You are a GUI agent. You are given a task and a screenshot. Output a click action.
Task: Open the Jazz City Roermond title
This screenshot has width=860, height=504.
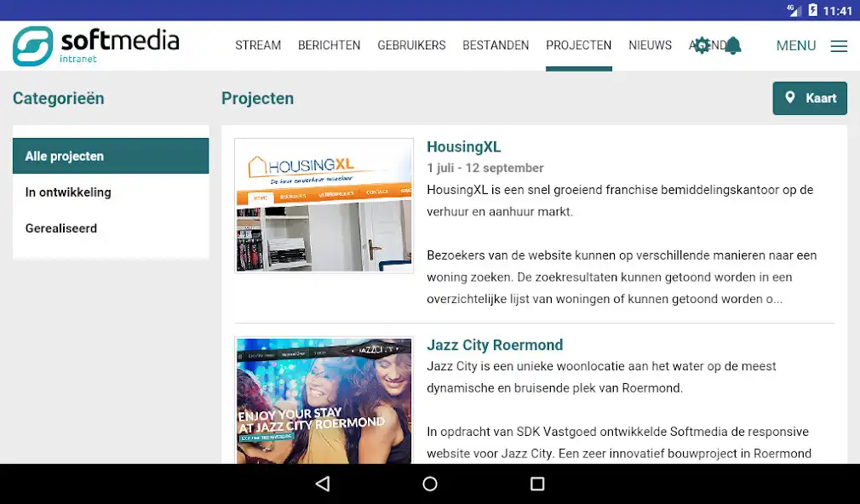click(495, 345)
